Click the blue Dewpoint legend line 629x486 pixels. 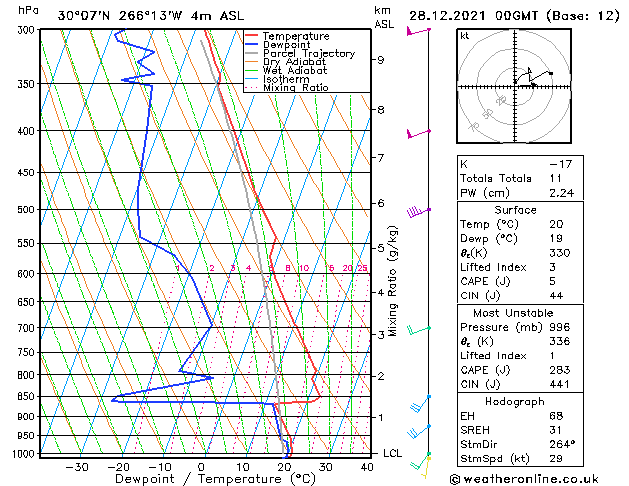click(251, 45)
